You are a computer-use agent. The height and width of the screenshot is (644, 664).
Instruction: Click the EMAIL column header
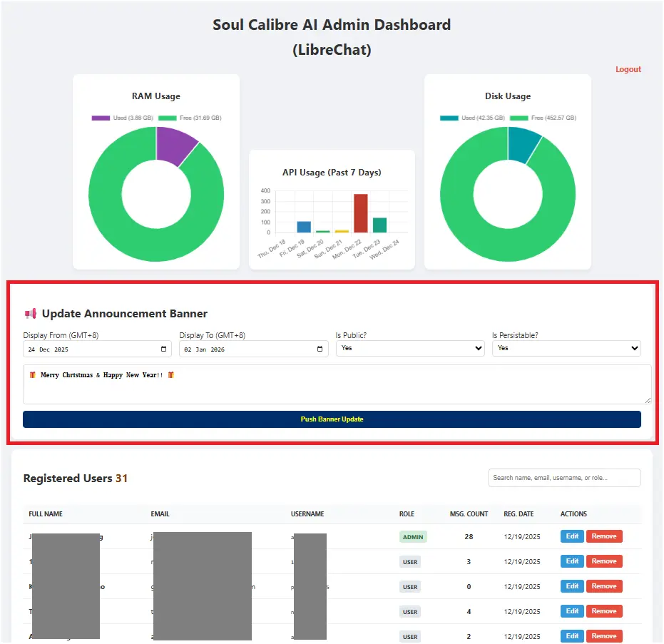[x=160, y=514]
